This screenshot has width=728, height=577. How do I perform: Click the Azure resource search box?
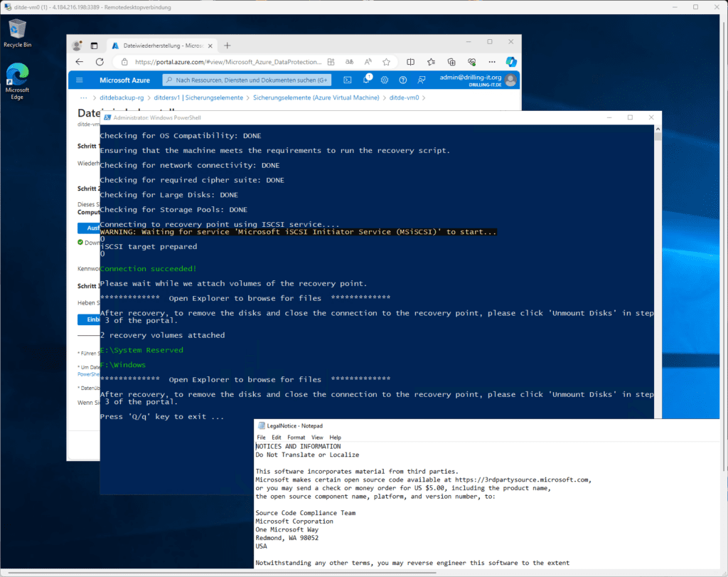pyautogui.click(x=247, y=80)
